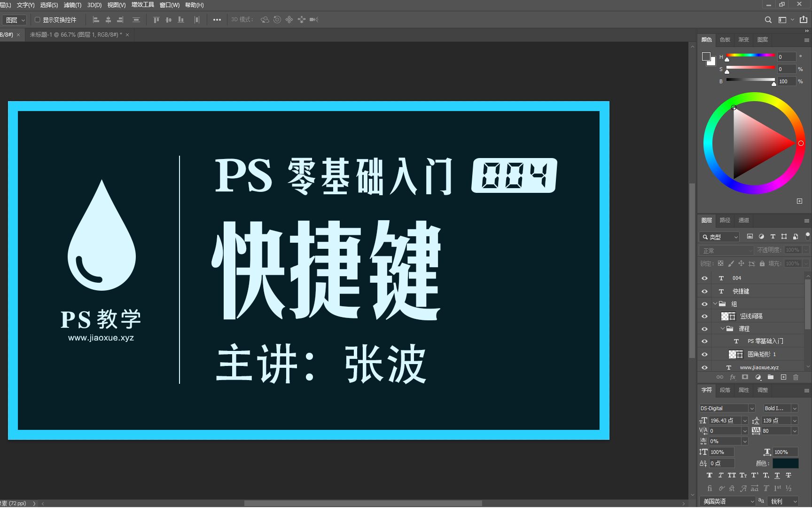Image resolution: width=812 pixels, height=508 pixels.
Task: Toggle the 显示变换控件 checkbox
Action: (38, 20)
